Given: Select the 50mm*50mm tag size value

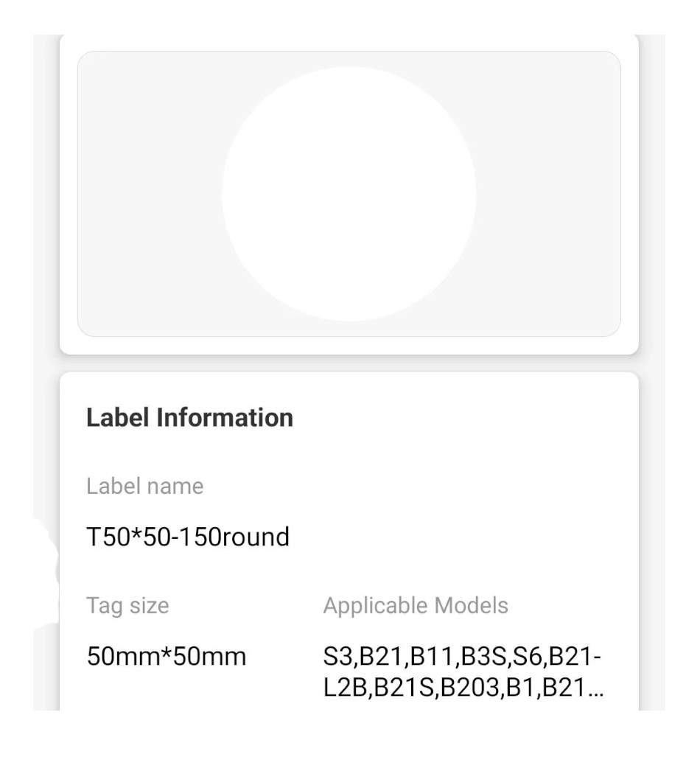Looking at the screenshot, I should click(x=167, y=655).
